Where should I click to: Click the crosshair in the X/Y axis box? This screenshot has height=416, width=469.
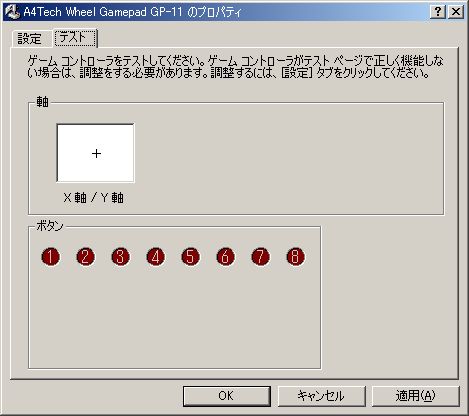96,154
